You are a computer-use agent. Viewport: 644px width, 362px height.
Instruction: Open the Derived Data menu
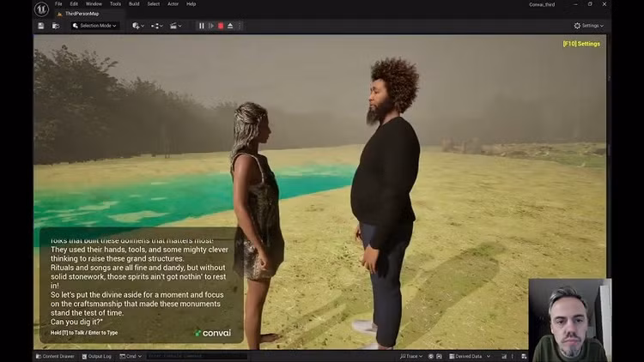[466, 356]
